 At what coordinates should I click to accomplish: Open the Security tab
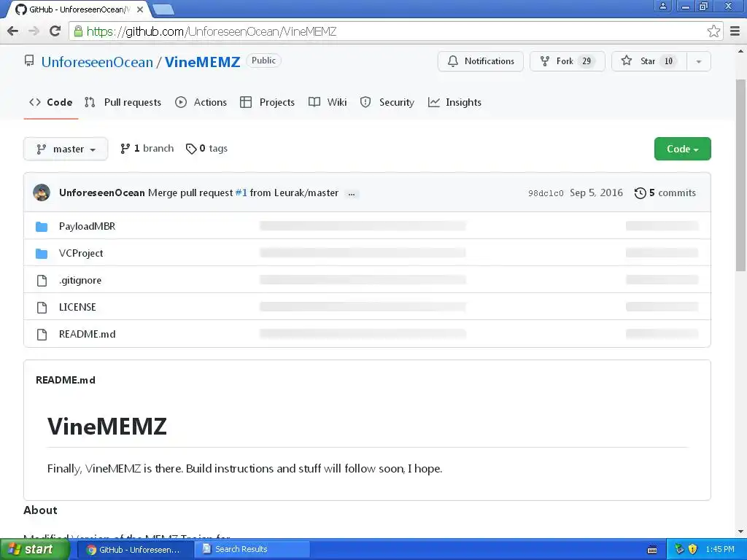(x=387, y=102)
